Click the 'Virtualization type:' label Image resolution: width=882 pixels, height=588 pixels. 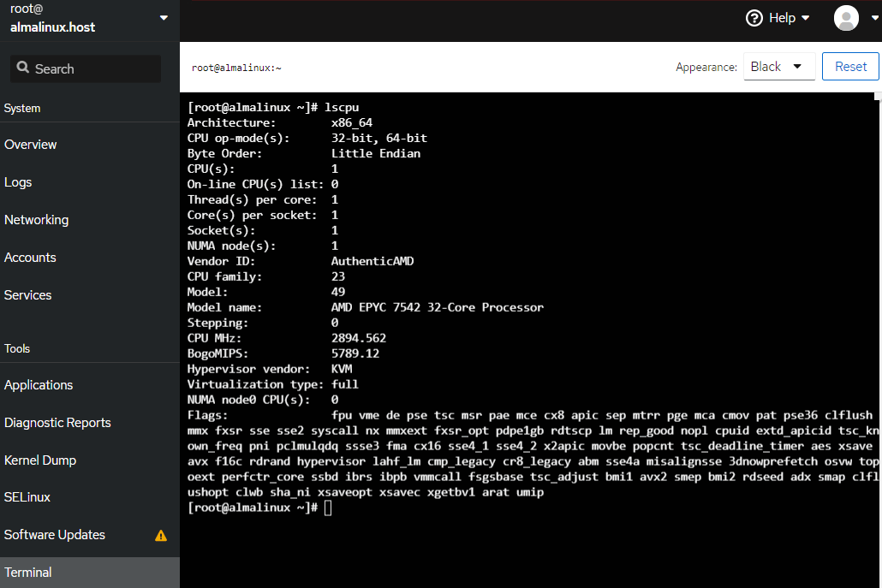tap(255, 384)
